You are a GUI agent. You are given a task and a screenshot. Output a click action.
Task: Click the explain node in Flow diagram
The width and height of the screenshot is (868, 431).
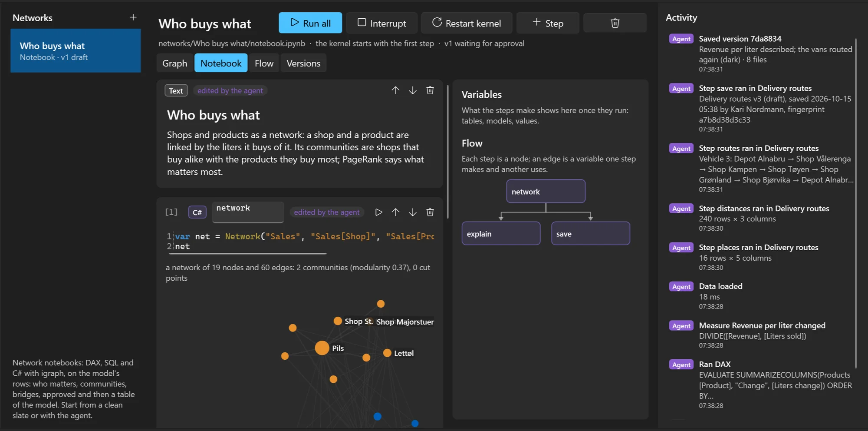(x=501, y=233)
